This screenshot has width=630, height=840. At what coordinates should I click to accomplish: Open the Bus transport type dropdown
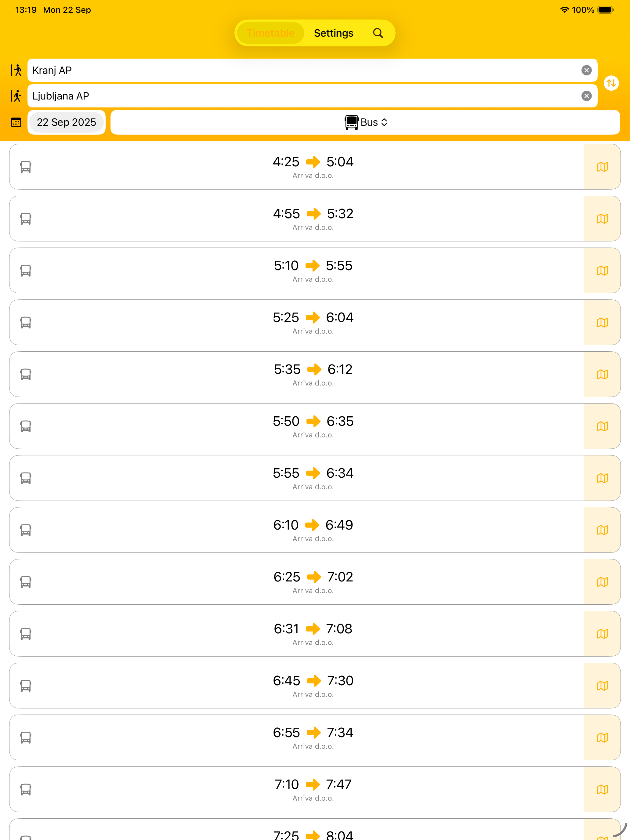point(365,122)
